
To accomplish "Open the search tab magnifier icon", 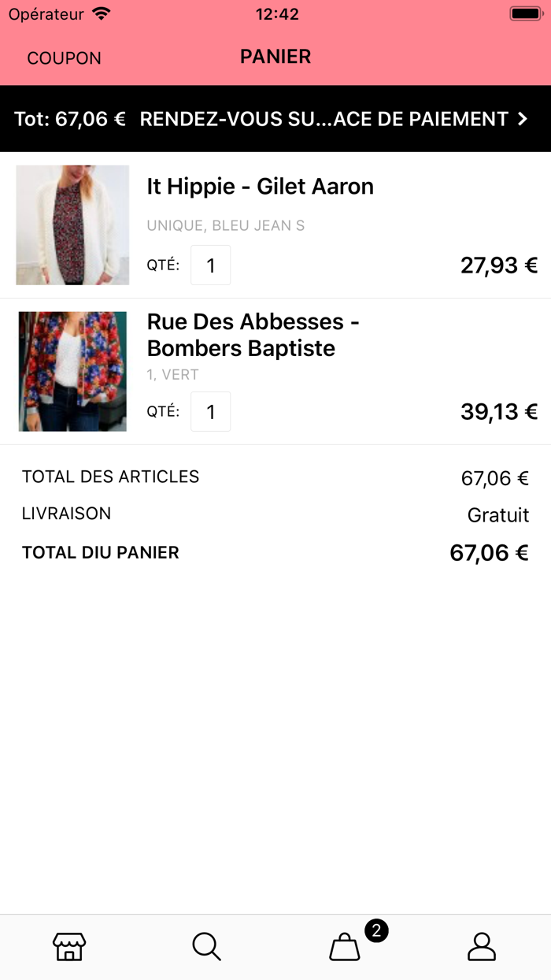I will (x=207, y=946).
